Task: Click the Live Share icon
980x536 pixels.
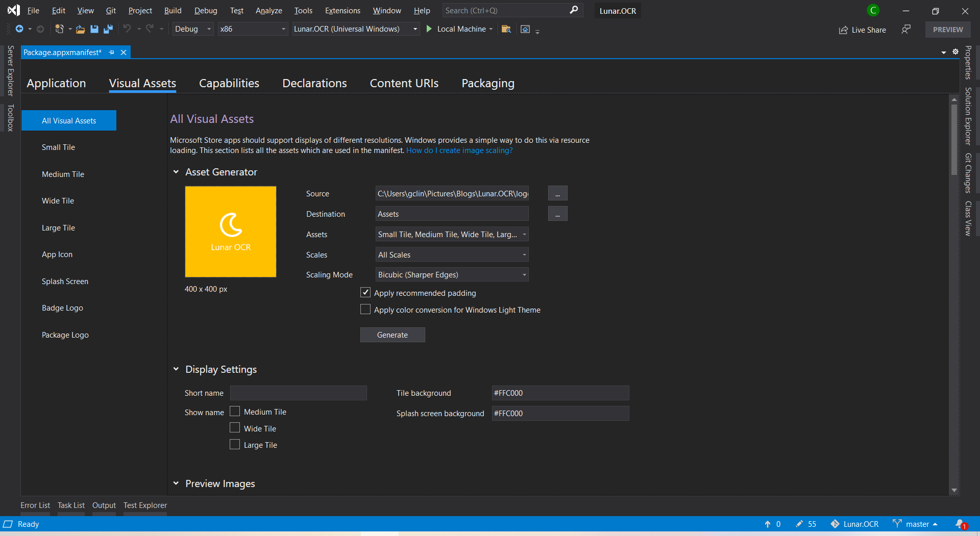Action: (843, 30)
